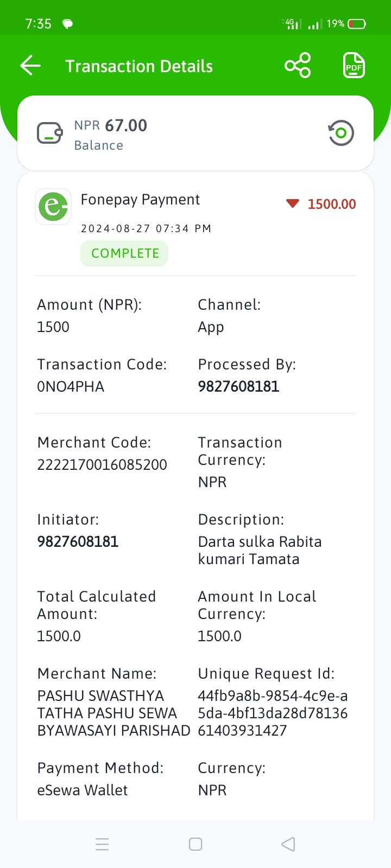The height and width of the screenshot is (868, 391).
Task: Tap Initiator number 9827608181
Action: [x=78, y=541]
